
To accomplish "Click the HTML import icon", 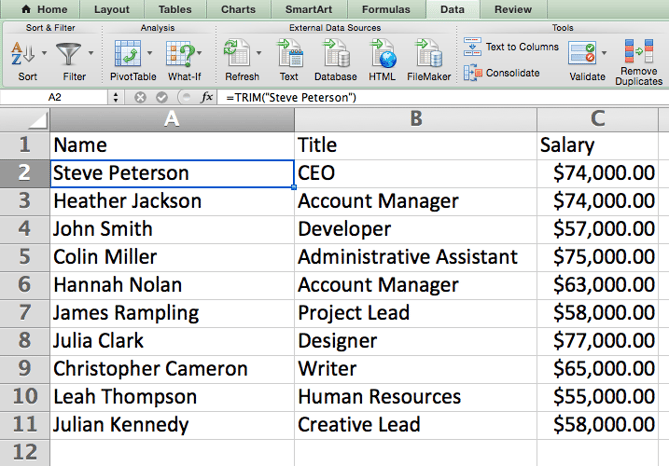I will 382,53.
